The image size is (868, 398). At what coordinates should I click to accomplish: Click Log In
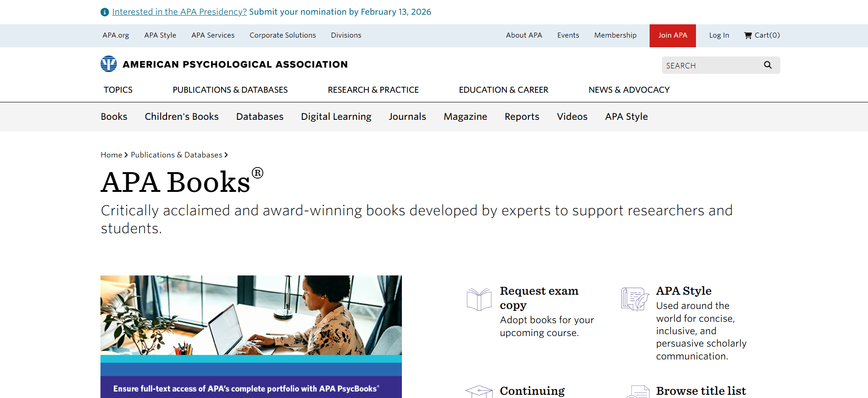[719, 35]
